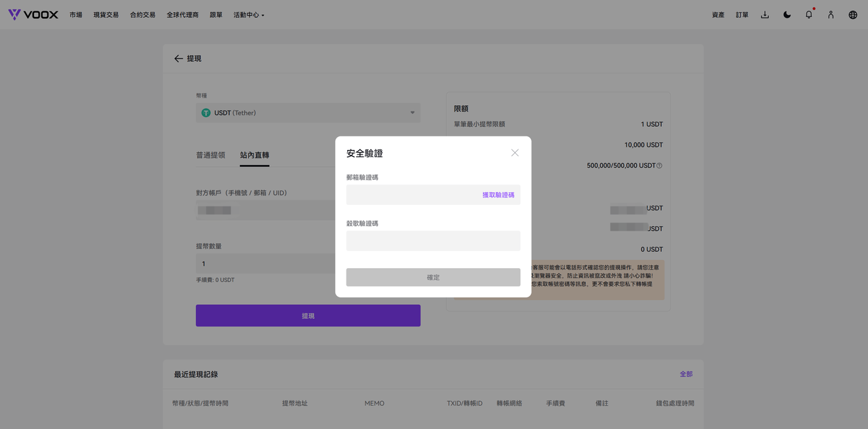Click 單筆最小提幣限額 label

[x=479, y=124]
